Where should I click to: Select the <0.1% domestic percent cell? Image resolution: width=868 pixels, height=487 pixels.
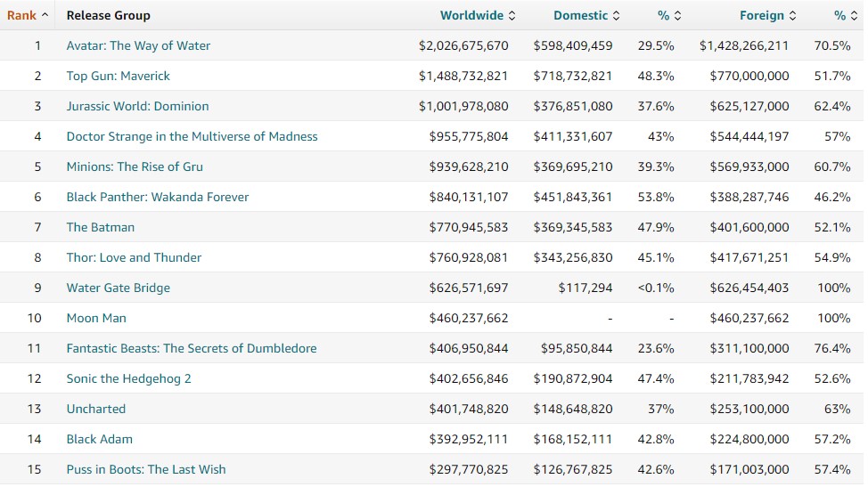pyautogui.click(x=656, y=288)
